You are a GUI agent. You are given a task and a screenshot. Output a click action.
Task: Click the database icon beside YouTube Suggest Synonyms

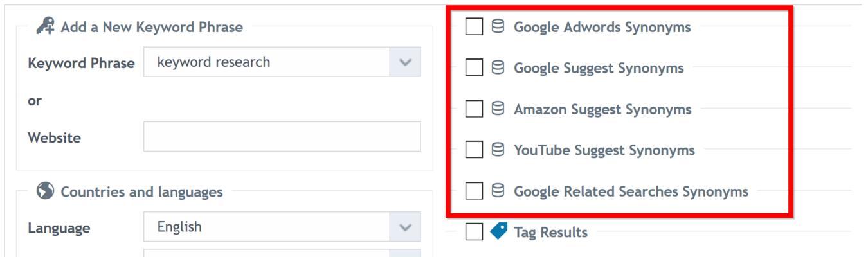coord(498,150)
